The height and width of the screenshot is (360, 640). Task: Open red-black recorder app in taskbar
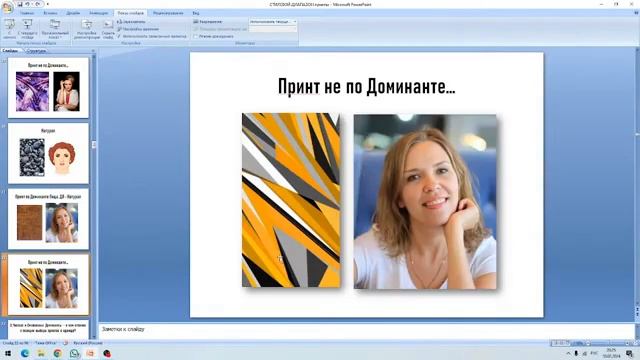tap(107, 353)
